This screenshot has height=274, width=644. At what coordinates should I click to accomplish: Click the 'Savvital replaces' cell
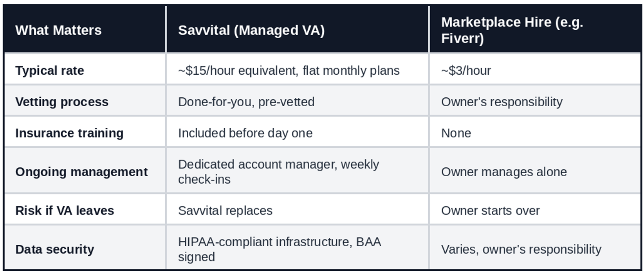298,210
